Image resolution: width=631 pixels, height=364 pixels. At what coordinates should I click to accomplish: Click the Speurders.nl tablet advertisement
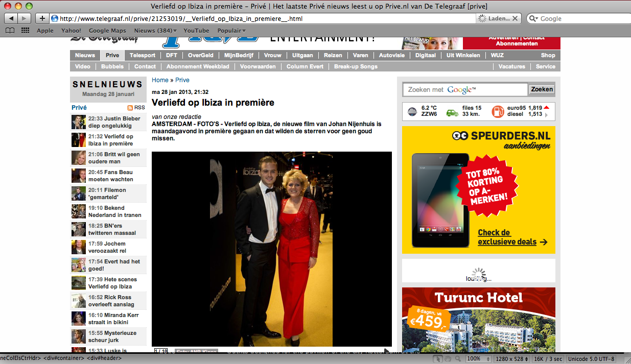pyautogui.click(x=479, y=190)
